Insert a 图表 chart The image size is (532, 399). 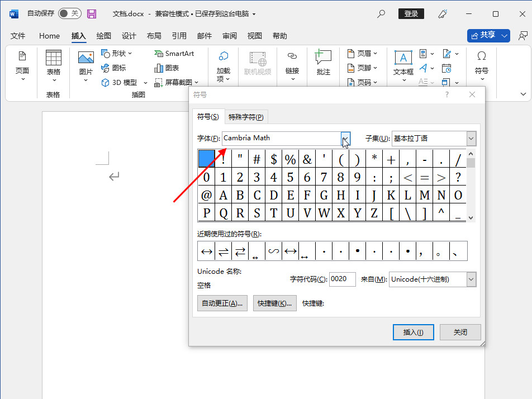167,68
